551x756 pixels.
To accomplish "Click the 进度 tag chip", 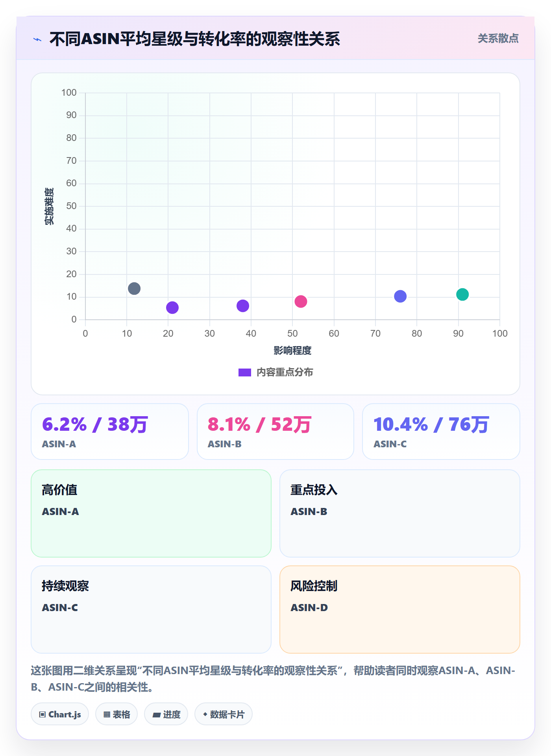I will coord(166,714).
